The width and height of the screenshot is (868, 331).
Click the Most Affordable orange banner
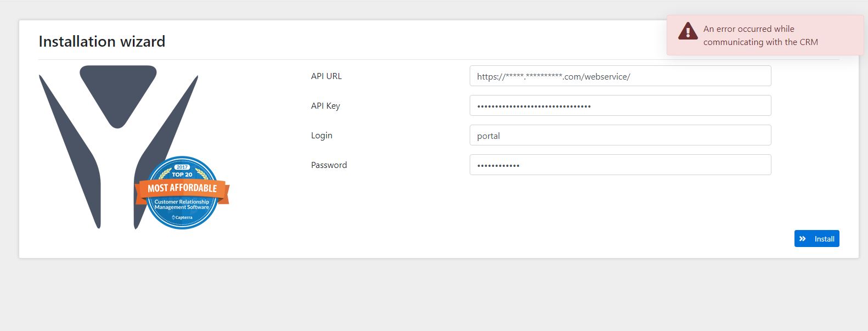(181, 187)
